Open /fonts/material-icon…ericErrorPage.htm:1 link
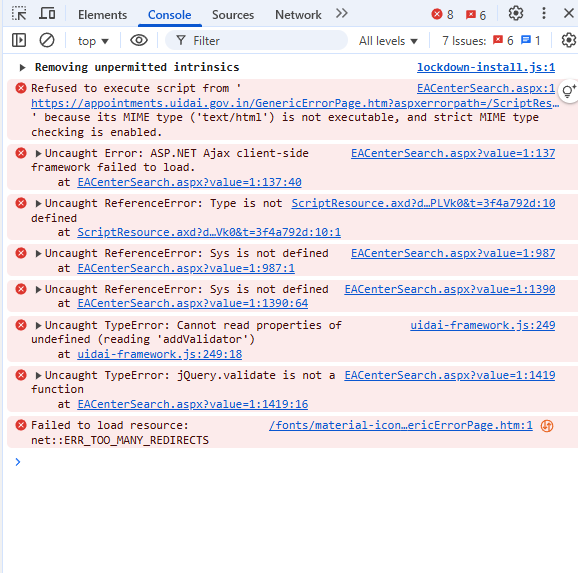 tap(401, 426)
